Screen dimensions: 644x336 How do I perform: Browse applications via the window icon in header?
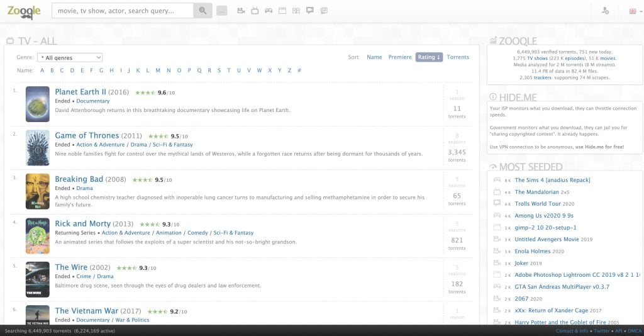click(282, 11)
